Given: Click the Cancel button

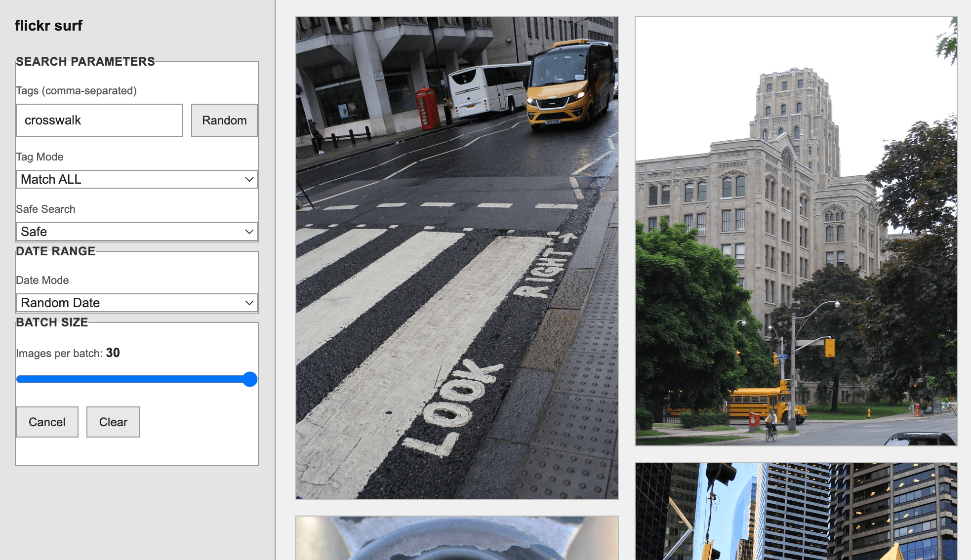Looking at the screenshot, I should (47, 422).
